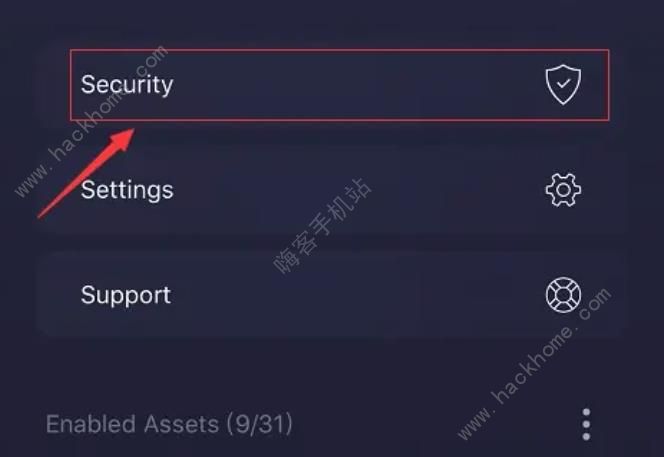Click the shield checkmark Security icon
Screen dimensions: 664x457
point(563,84)
